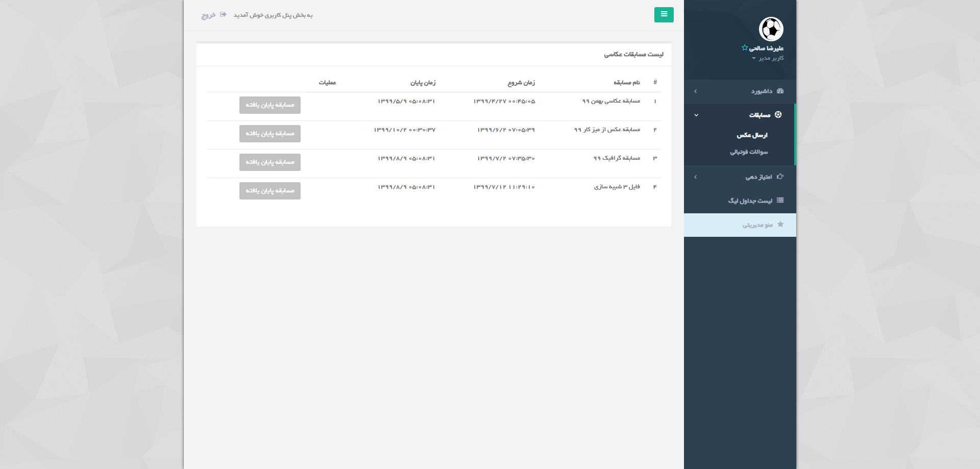Click the خروج logout link
980x469 pixels.
click(x=208, y=15)
